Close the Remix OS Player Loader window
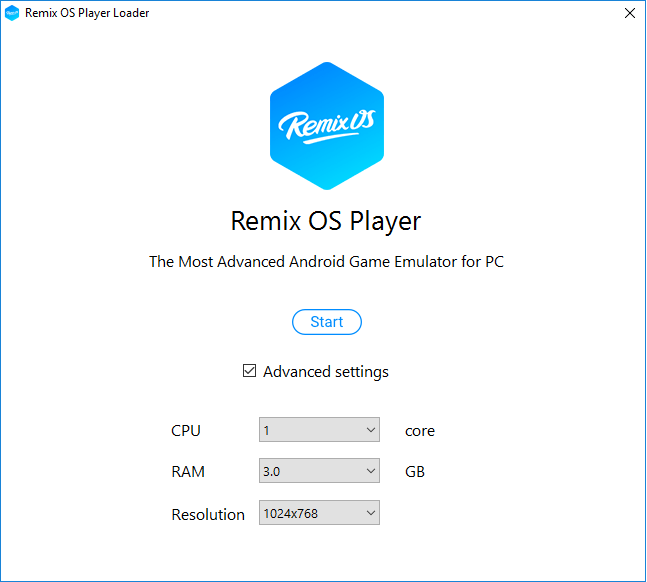Viewport: 647px width, 582px height. coord(630,13)
